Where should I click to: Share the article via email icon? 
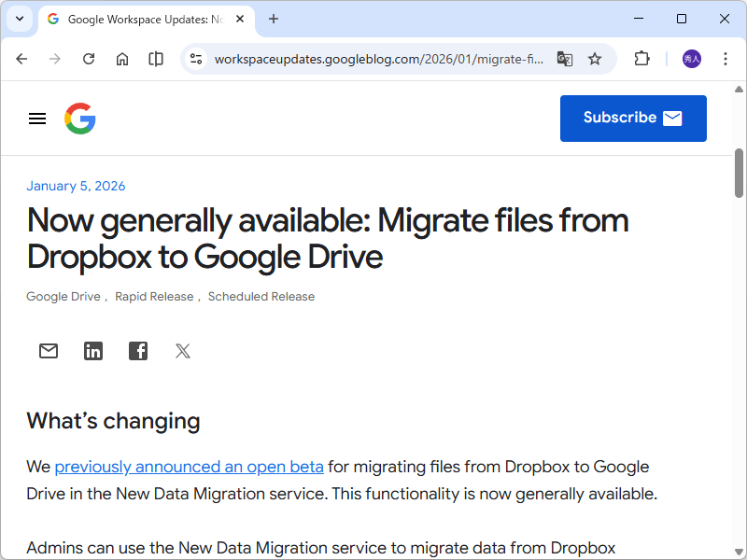pyautogui.click(x=49, y=351)
